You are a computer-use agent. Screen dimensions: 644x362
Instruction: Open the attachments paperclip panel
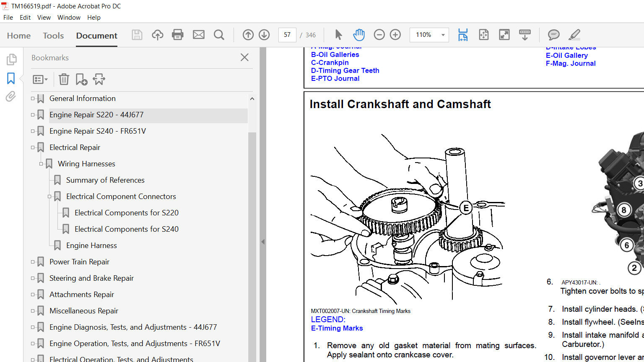click(x=11, y=96)
